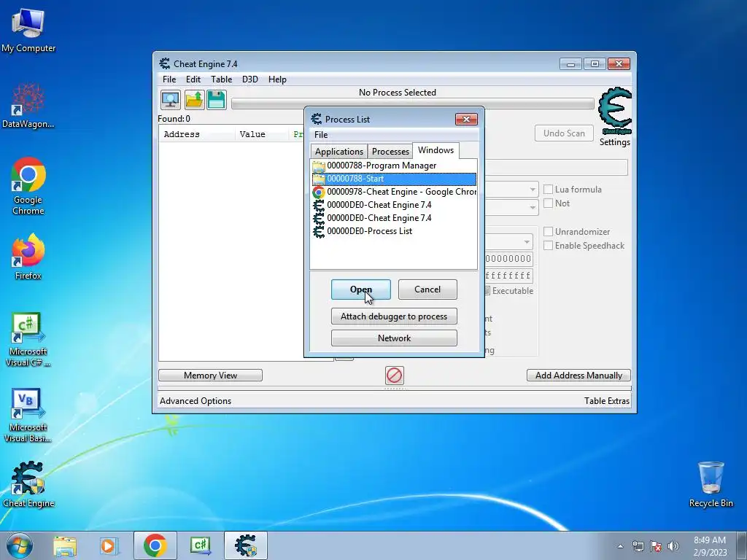Open DataWagon desktop shortcut
Image resolution: width=747 pixels, height=560 pixels.
click(x=28, y=106)
